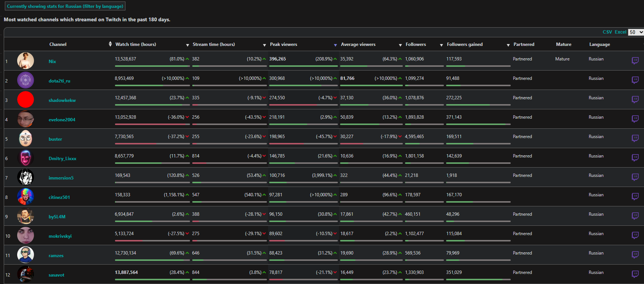
Task: Open Twitch chat icon for dota2ti_ru row
Action: (x=635, y=80)
